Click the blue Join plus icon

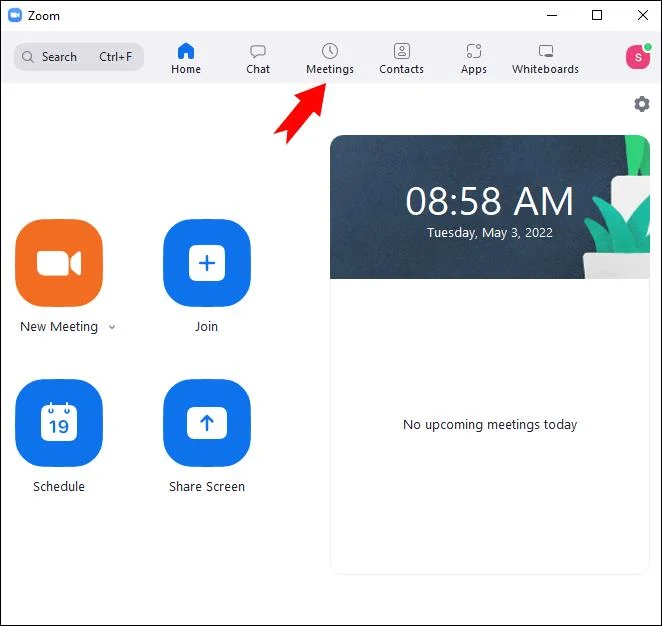tap(207, 263)
